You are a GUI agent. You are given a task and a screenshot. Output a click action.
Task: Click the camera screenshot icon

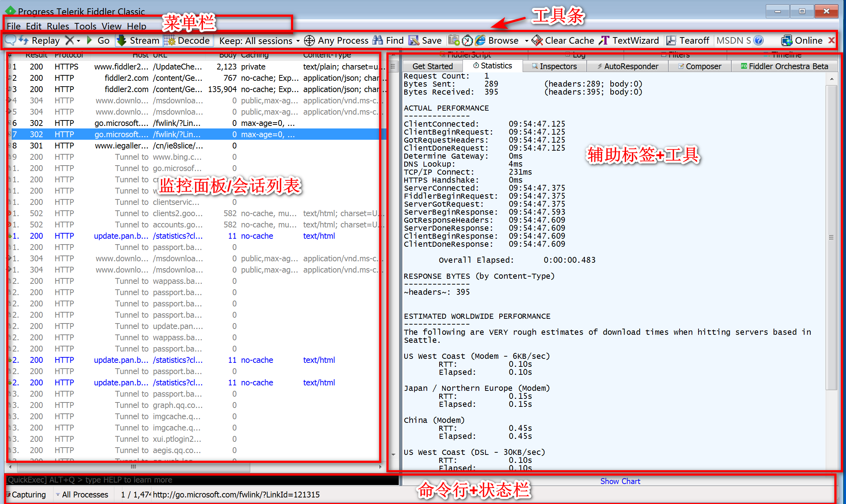pyautogui.click(x=454, y=40)
